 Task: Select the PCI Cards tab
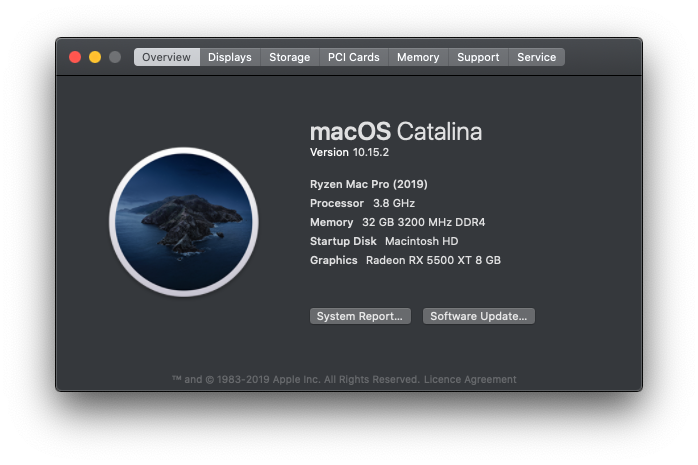(353, 57)
